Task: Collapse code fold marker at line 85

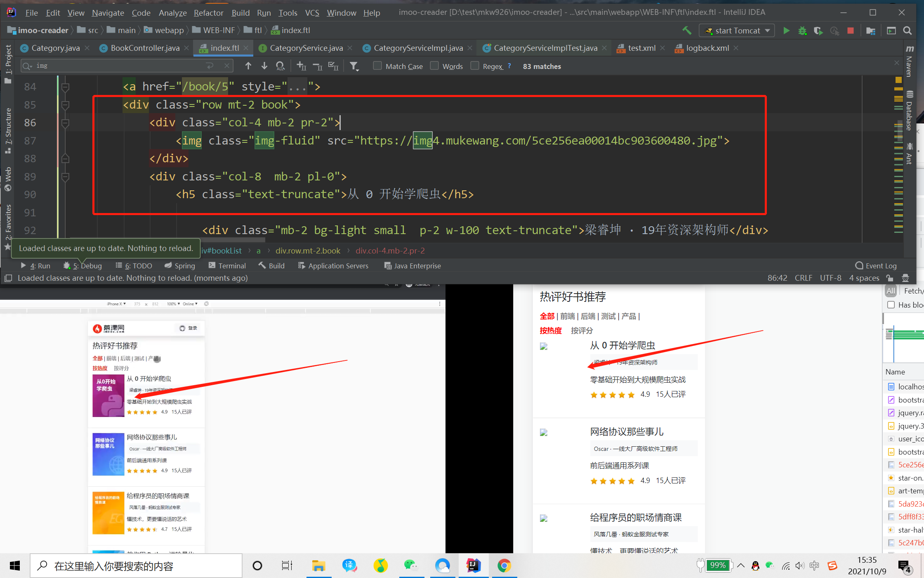Action: (65, 105)
